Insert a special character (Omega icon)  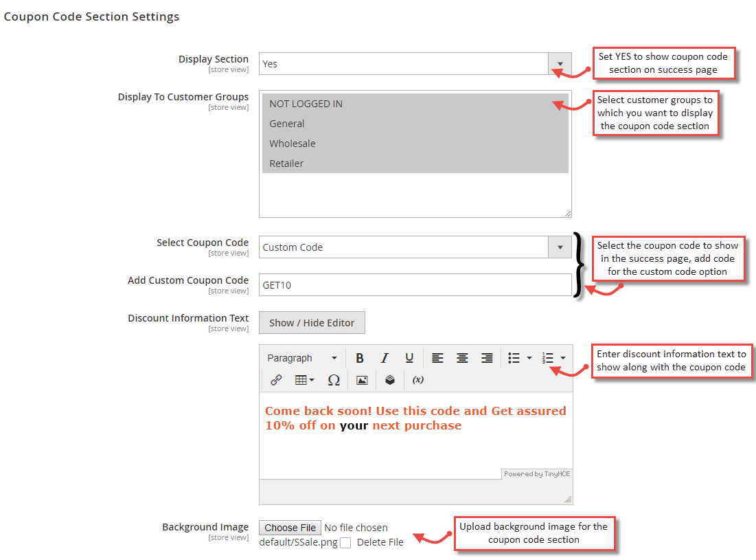[334, 380]
